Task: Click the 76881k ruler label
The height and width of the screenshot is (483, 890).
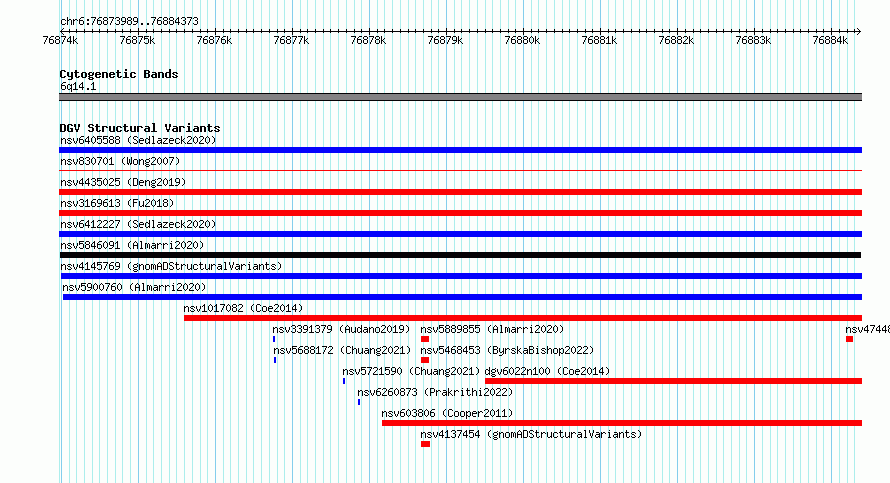Action: [599, 40]
